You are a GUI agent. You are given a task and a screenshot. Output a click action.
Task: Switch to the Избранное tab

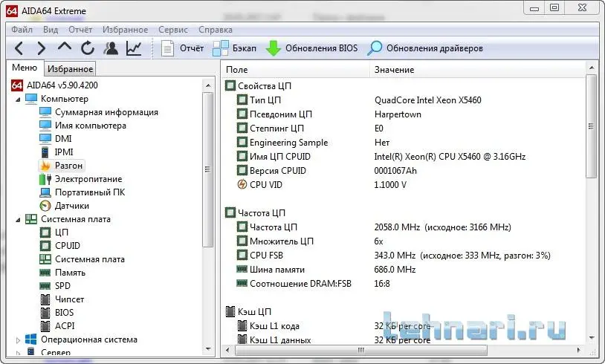(69, 69)
